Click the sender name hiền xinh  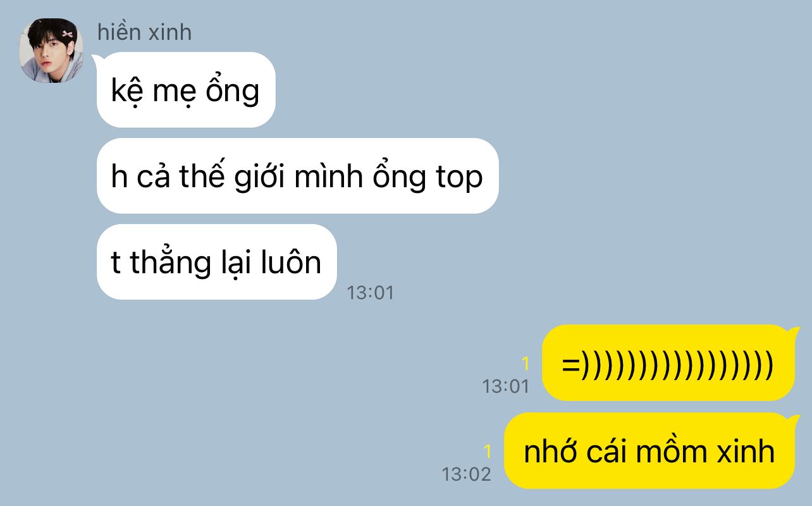click(x=144, y=32)
